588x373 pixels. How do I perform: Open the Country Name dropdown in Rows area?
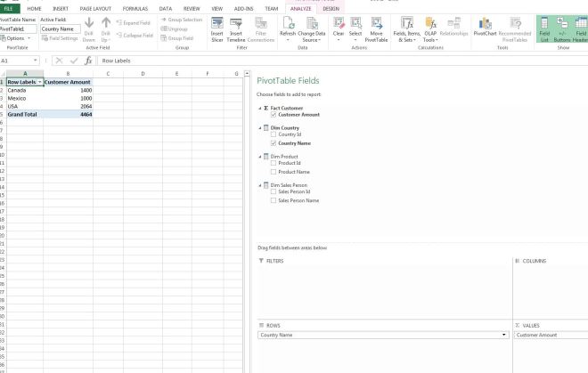pyautogui.click(x=505, y=335)
